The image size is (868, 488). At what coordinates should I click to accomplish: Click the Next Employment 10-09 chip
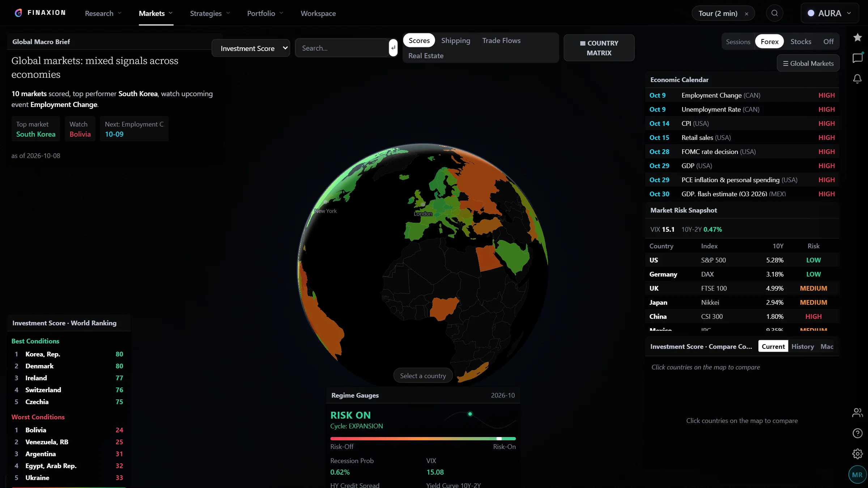[134, 129]
